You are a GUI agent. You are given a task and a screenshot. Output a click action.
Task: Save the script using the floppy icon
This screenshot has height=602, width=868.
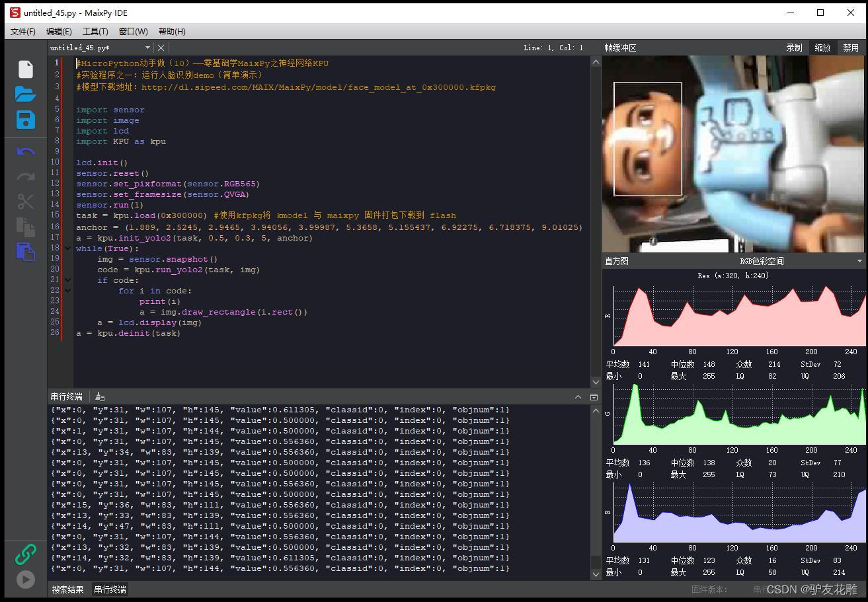[25, 120]
